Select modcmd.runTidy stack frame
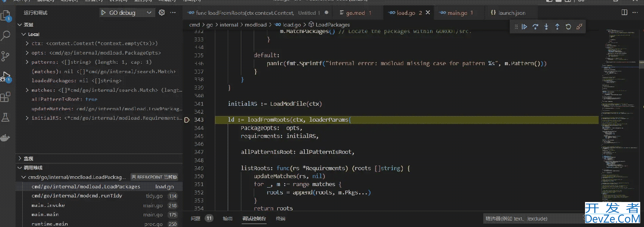The width and height of the screenshot is (644, 227). pyautogui.click(x=99, y=196)
